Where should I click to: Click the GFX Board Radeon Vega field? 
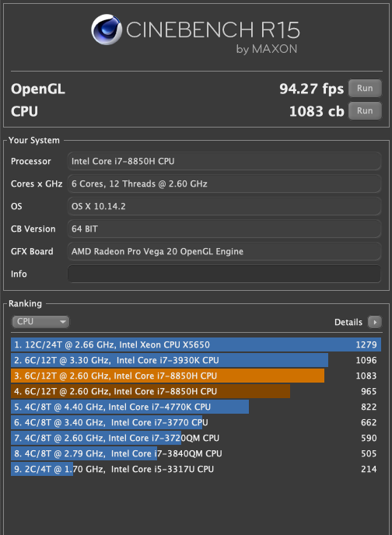coord(224,251)
